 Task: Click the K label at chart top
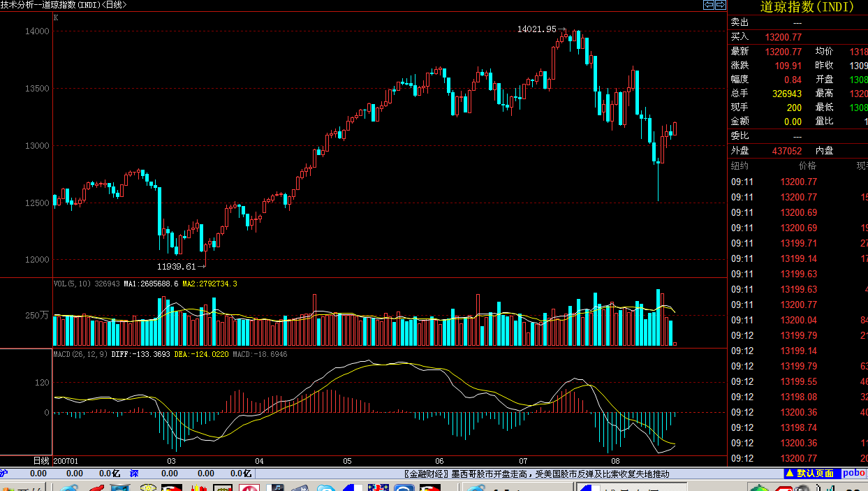(x=56, y=17)
